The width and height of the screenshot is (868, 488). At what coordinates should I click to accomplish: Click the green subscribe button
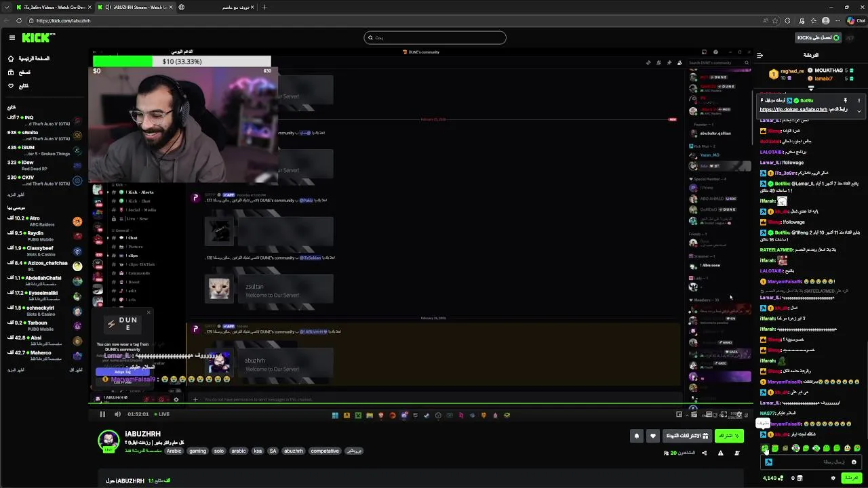click(729, 436)
